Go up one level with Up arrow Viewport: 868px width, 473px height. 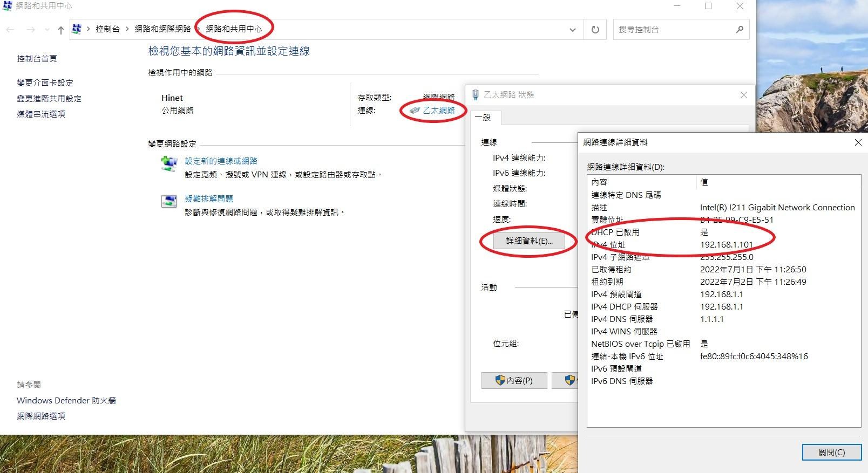(60, 30)
